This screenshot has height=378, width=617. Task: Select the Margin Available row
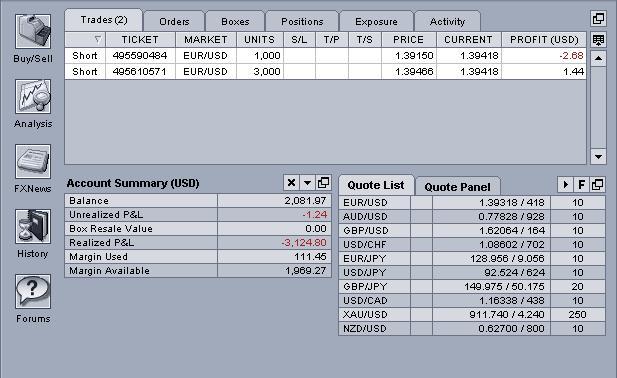pos(198,271)
